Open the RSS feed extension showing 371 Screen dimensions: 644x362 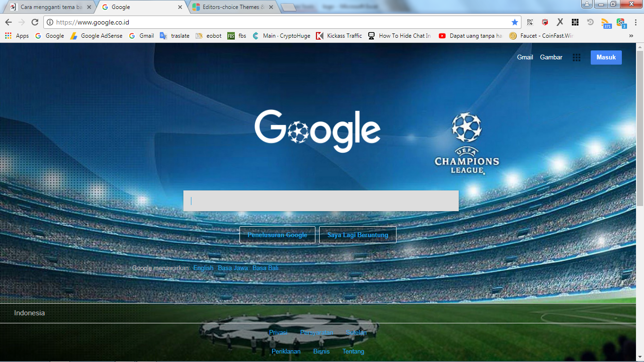pyautogui.click(x=606, y=23)
